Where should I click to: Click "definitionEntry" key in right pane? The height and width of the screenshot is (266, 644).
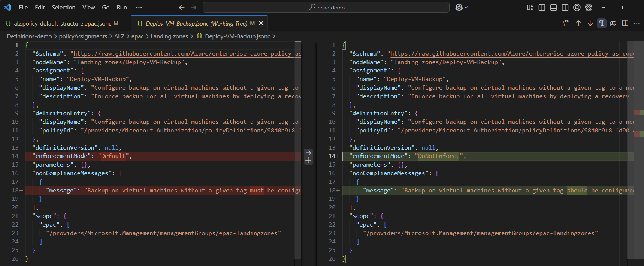378,113
